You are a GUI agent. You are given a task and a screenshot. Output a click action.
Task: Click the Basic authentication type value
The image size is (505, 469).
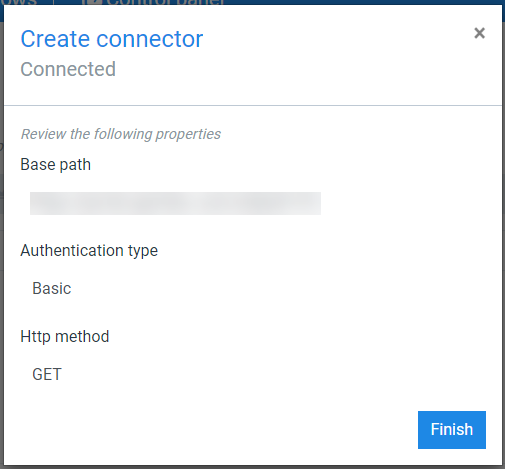click(x=52, y=288)
